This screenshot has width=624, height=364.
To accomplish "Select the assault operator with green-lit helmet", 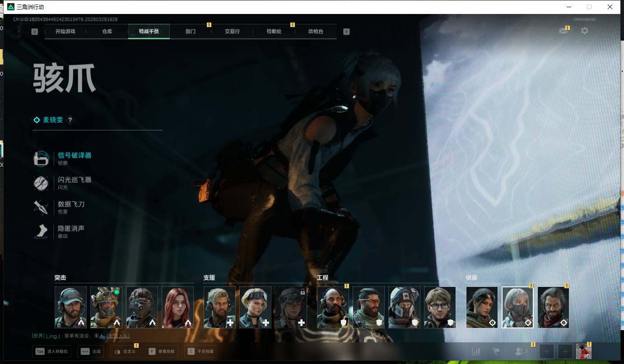I will click(x=106, y=307).
